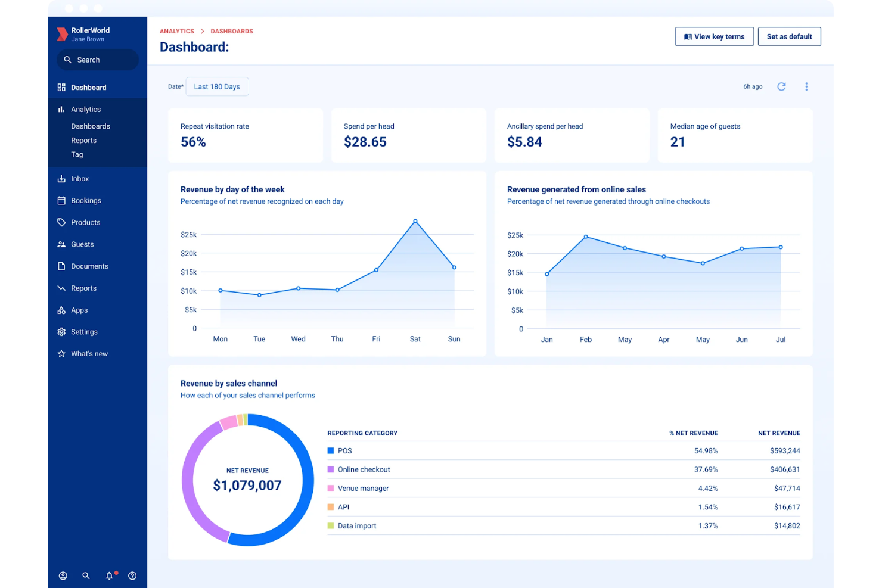The height and width of the screenshot is (588, 882).
Task: Click the search icon at sidebar bottom
Action: pos(86,576)
